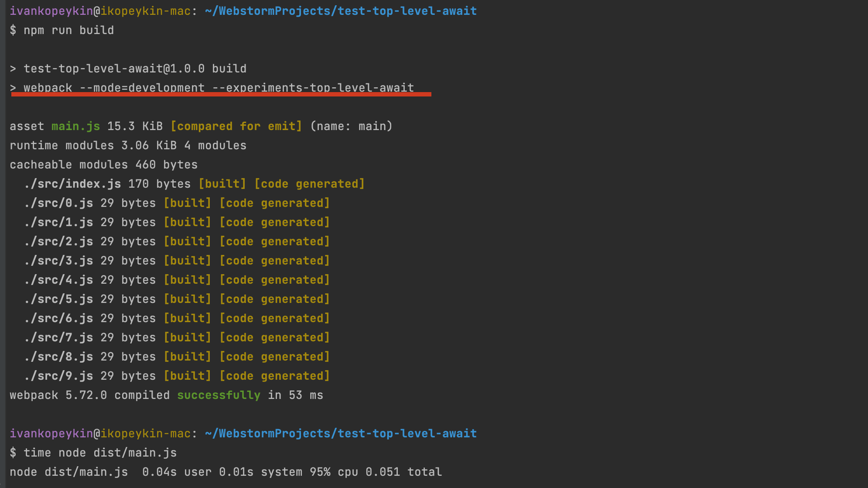Click the ./src/3.js file path
868x488 pixels.
click(58, 261)
